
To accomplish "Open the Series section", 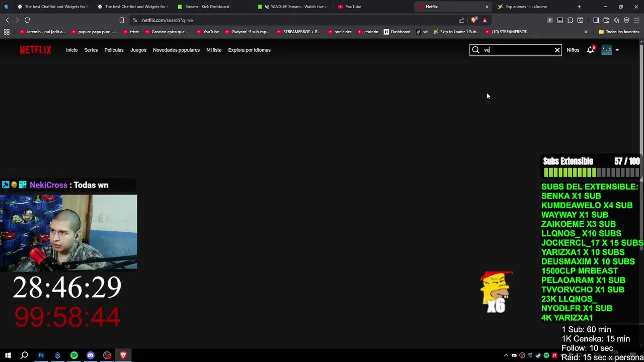I will point(91,50).
